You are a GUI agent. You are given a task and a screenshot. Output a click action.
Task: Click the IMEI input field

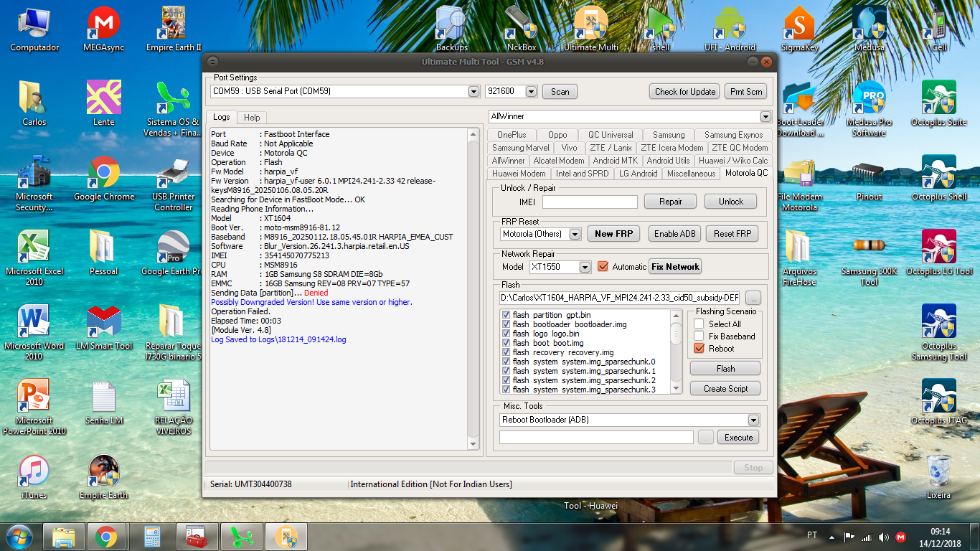pyautogui.click(x=590, y=202)
